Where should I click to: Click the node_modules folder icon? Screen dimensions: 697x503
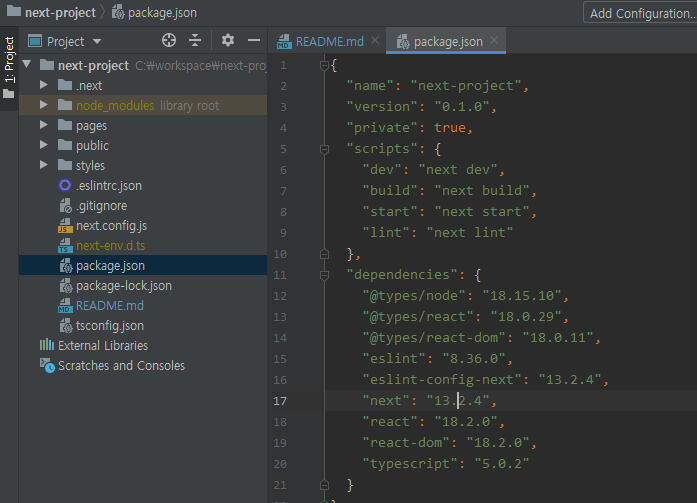[65, 105]
